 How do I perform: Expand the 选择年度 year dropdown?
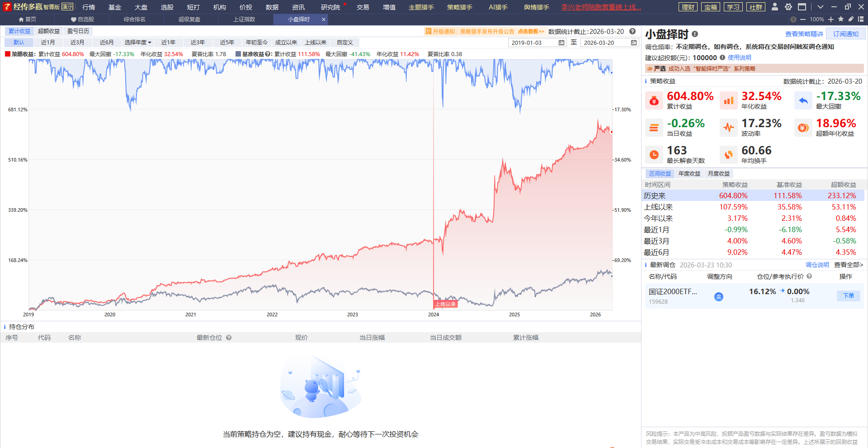pyautogui.click(x=138, y=43)
